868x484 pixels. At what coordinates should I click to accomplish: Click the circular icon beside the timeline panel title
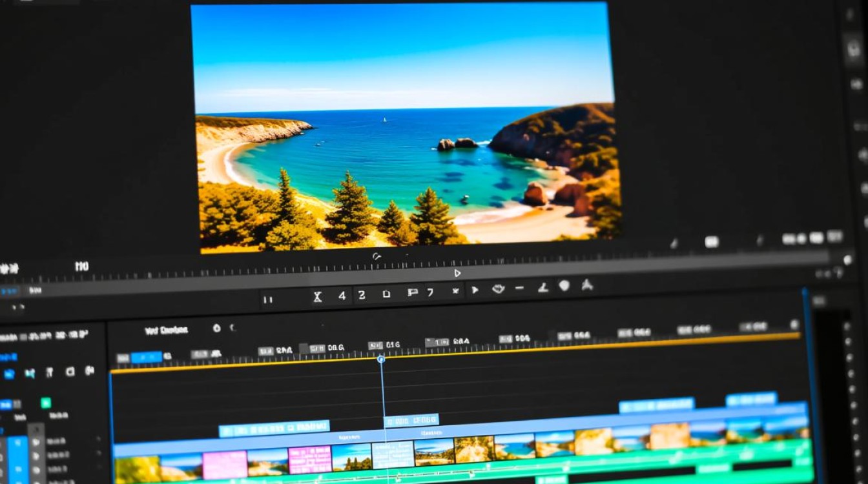click(216, 328)
